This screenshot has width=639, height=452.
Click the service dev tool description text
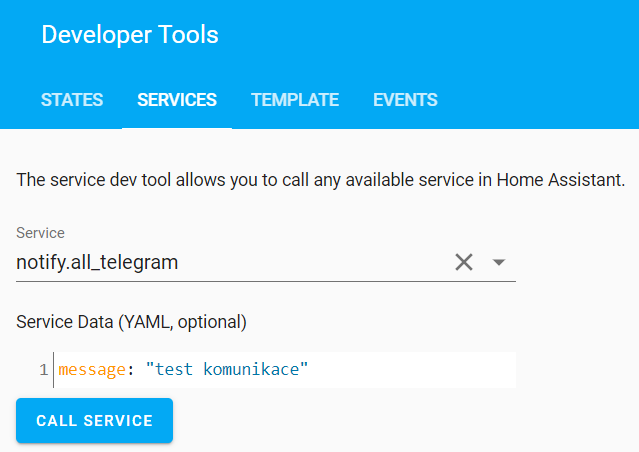pyautogui.click(x=320, y=180)
